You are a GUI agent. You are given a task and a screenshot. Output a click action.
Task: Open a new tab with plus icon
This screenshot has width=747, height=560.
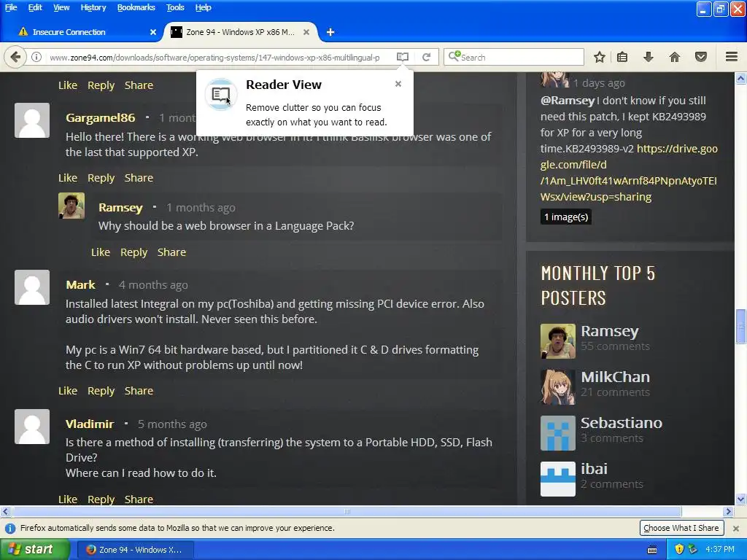point(330,32)
